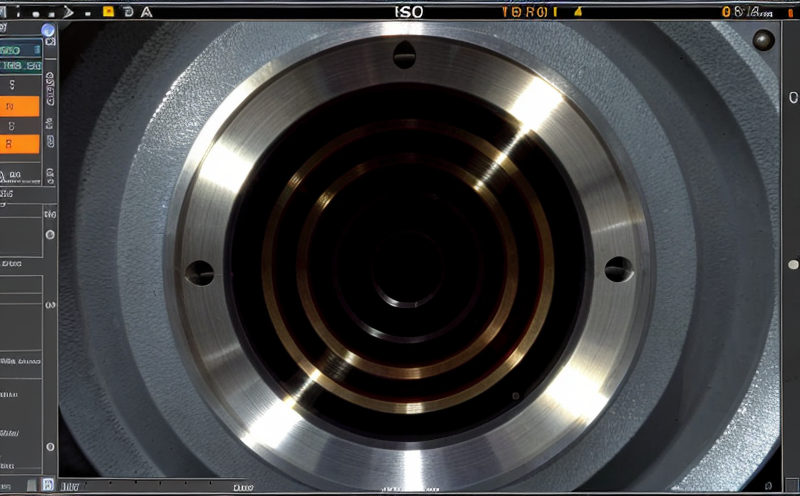The height and width of the screenshot is (496, 800).
Task: Click the middle gray button between orange buttons
Action: [x=19, y=126]
